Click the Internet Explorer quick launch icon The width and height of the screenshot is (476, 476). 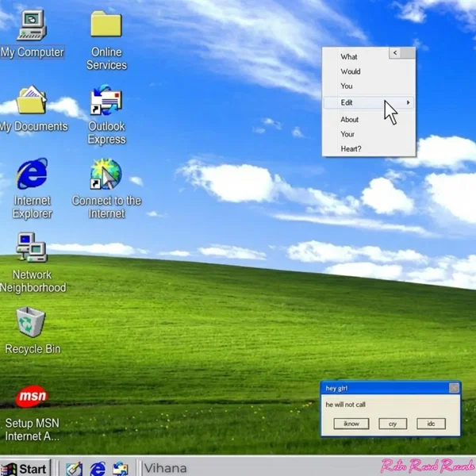[98, 468]
